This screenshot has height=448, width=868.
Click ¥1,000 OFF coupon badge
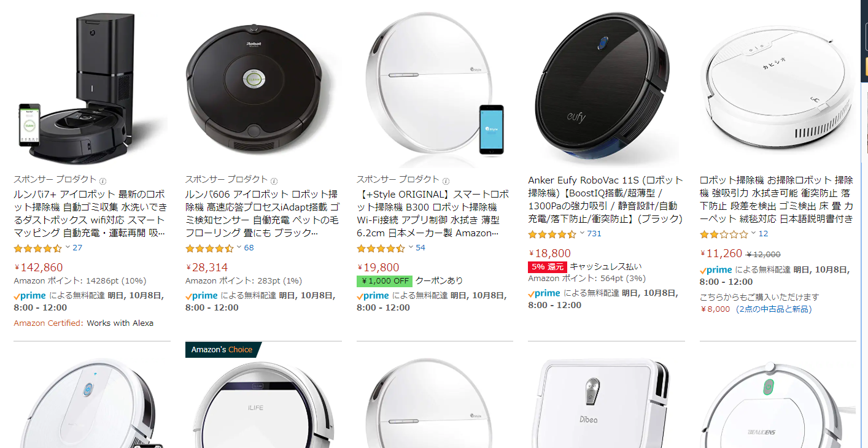click(384, 281)
